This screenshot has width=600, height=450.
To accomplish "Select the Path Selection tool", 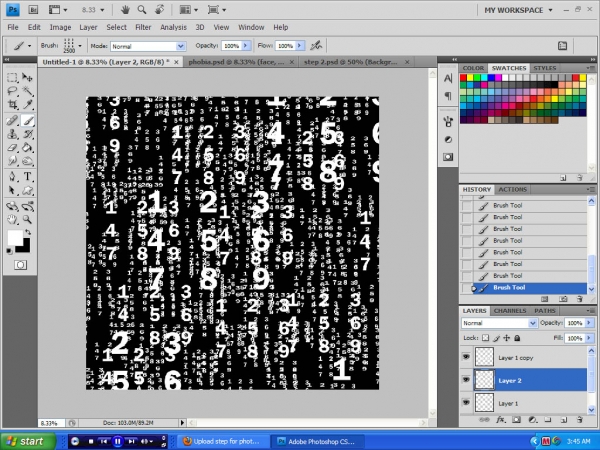I will pos(12,190).
